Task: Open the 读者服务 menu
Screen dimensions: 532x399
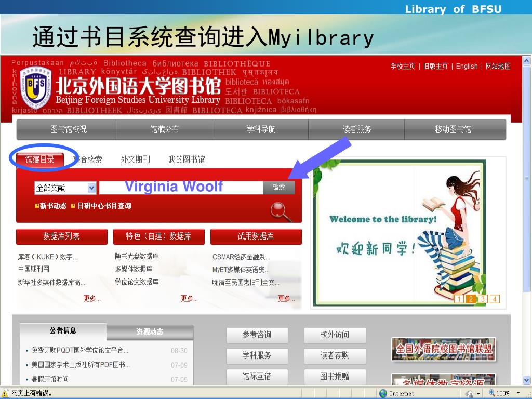Action: (x=357, y=129)
